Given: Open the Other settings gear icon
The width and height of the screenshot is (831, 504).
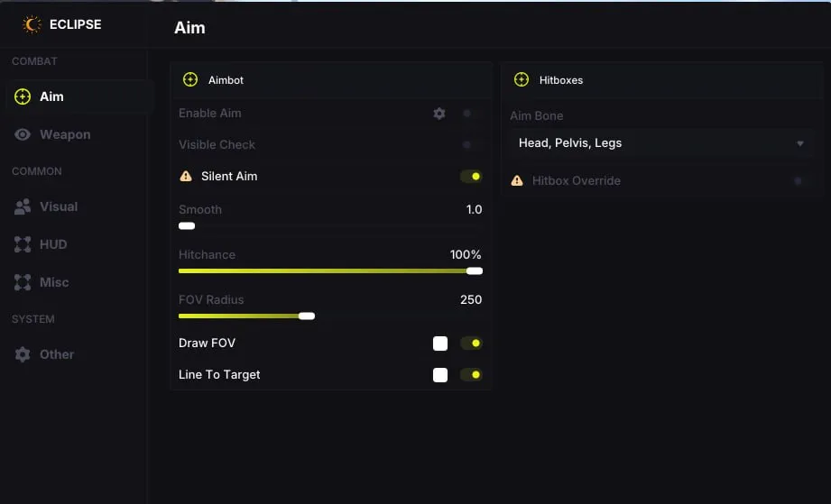Looking at the screenshot, I should pyautogui.click(x=23, y=354).
